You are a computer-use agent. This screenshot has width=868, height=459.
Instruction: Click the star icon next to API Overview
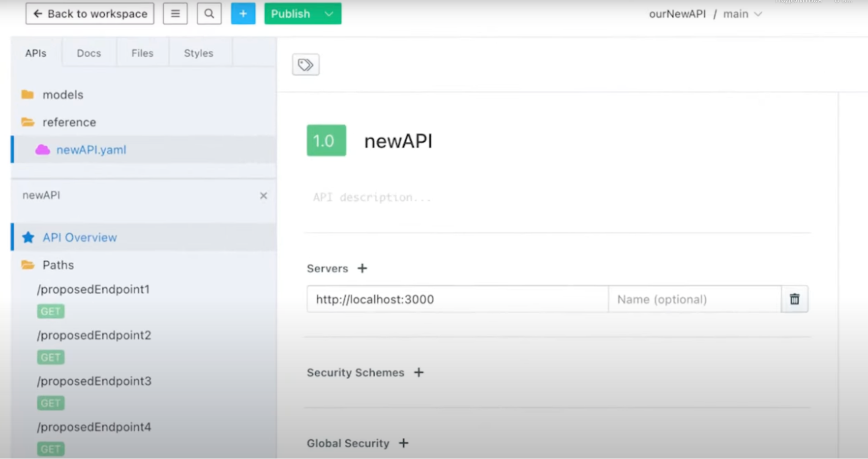[x=27, y=237]
